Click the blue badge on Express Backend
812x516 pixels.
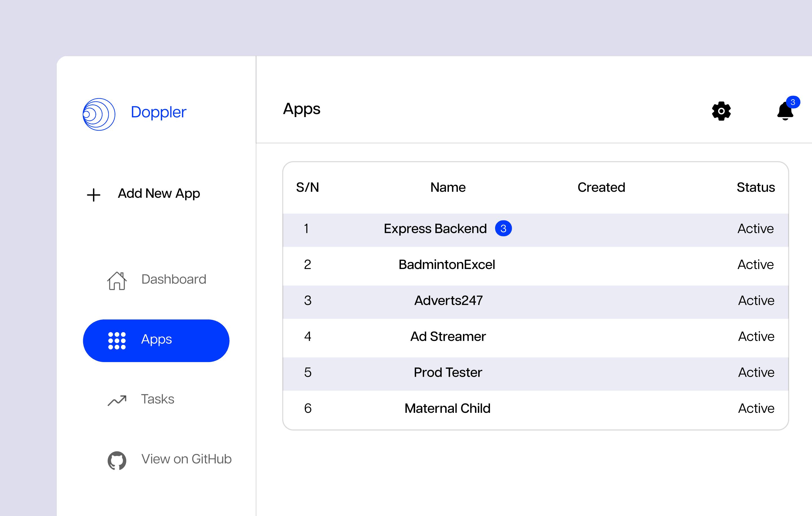(503, 229)
